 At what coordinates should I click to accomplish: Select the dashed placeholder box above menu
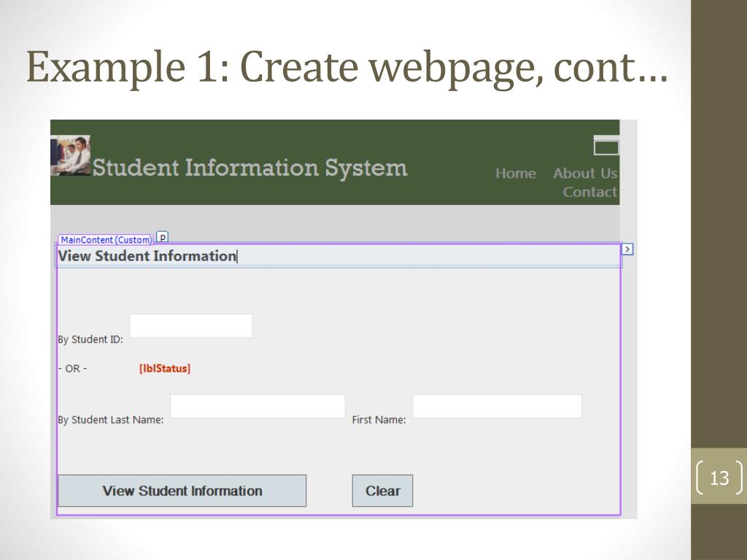pos(606,147)
